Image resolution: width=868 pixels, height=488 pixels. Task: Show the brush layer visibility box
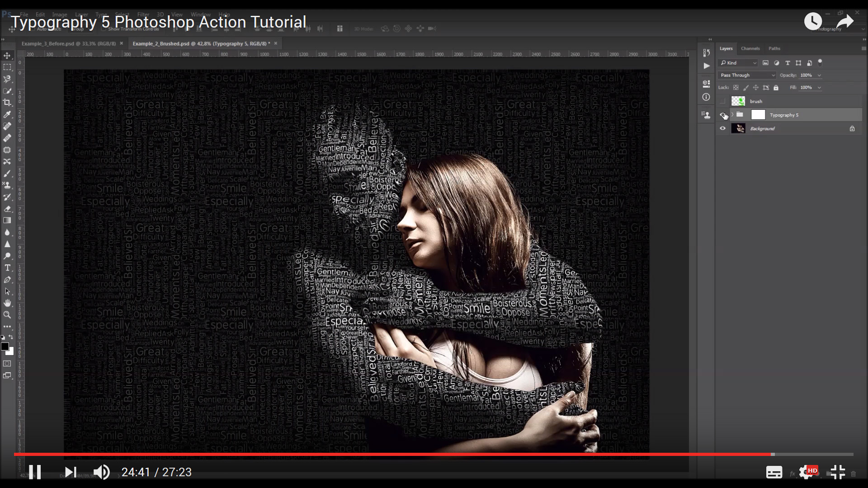click(722, 101)
